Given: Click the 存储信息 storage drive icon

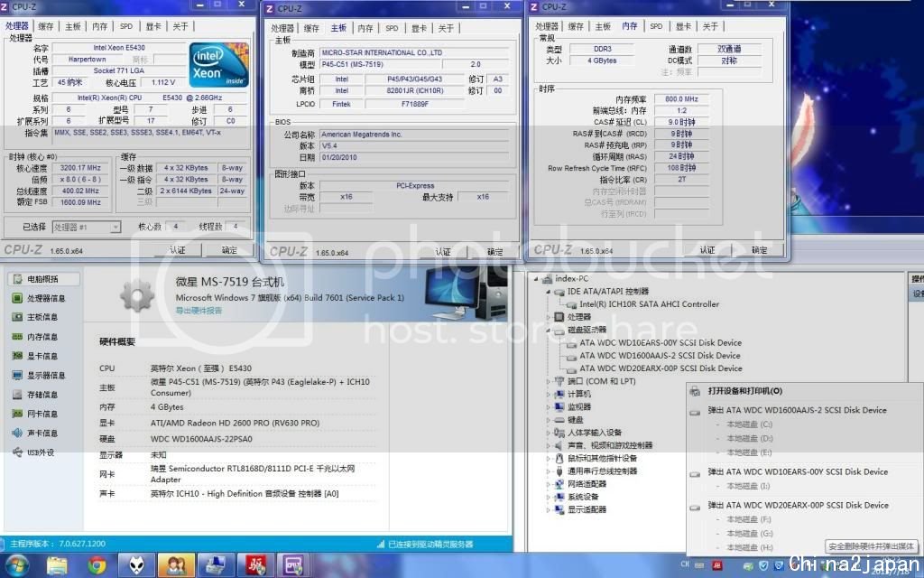Looking at the screenshot, I should tap(17, 394).
